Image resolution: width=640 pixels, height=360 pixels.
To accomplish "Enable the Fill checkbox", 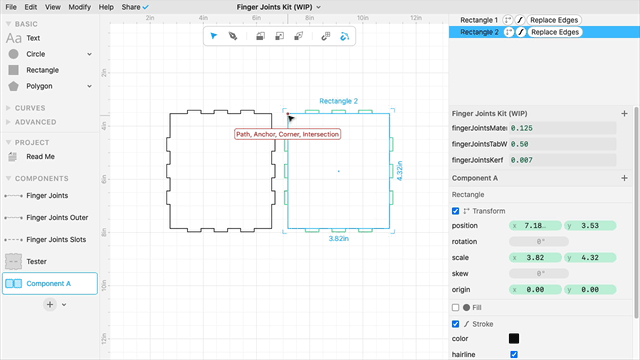I will pos(456,307).
